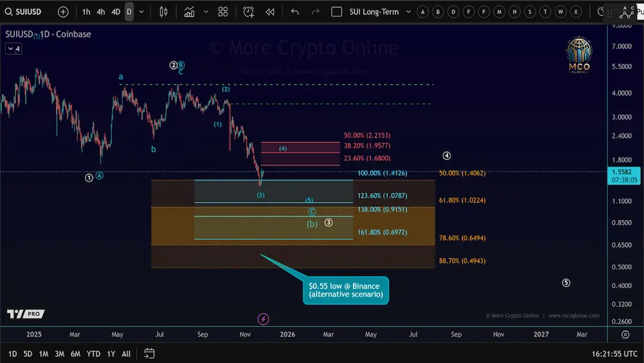644x363 pixels.
Task: Open the layout templates grid icon
Action: click(223, 12)
